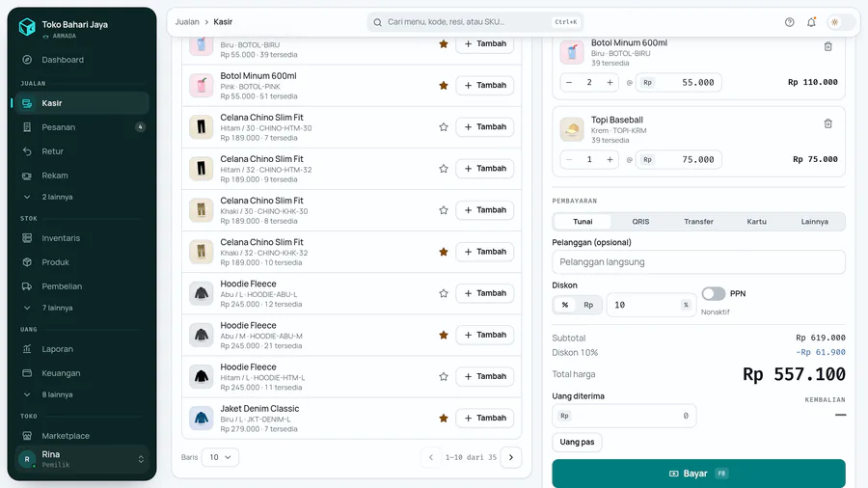
Task: Favorite Celana Chino Khaki 30 star
Action: coord(444,210)
